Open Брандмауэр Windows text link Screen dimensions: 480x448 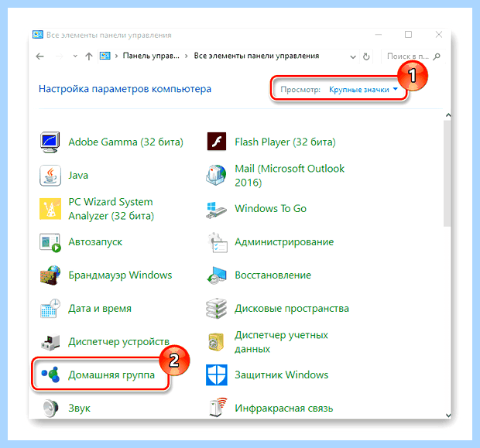(x=120, y=275)
